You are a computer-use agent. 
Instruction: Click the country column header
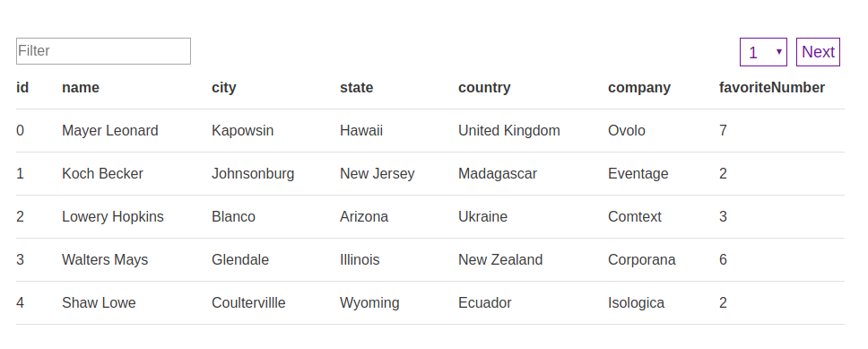pos(484,88)
